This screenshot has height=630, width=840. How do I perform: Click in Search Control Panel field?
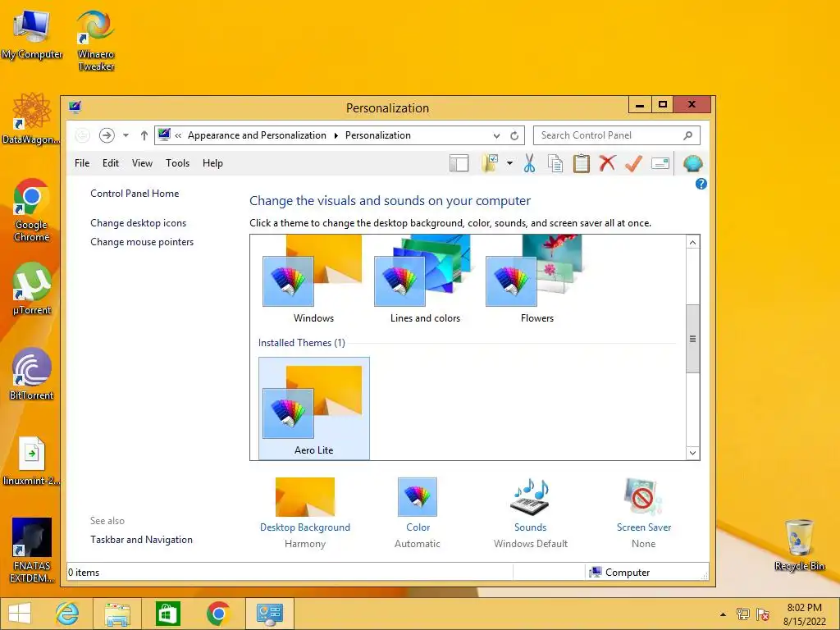coord(616,135)
